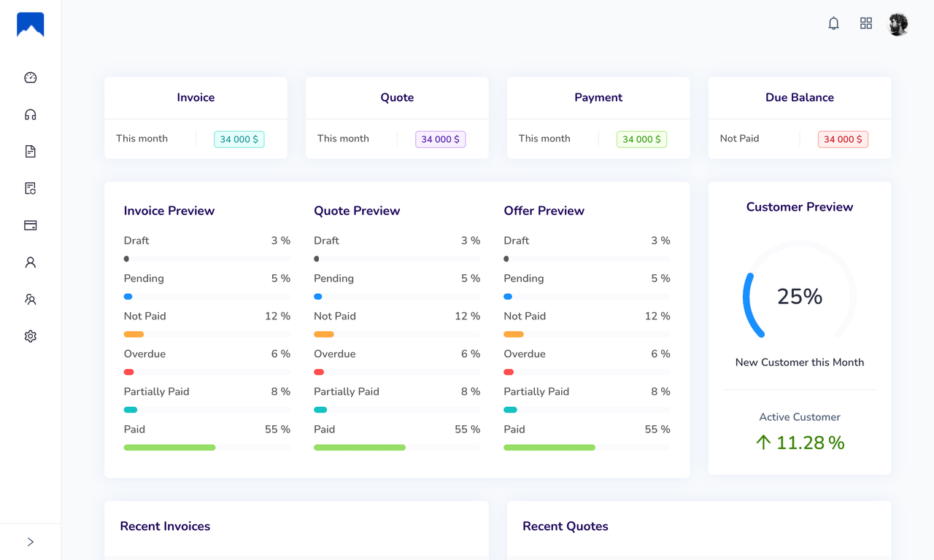Open the user profile avatar
Image resolution: width=934 pixels, height=560 pixels.
coord(898,24)
